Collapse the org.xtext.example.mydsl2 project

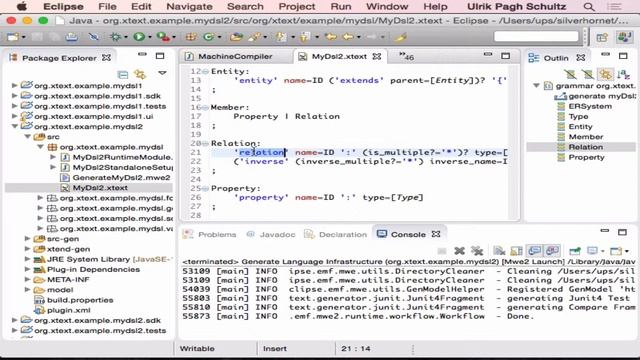click(x=15, y=127)
